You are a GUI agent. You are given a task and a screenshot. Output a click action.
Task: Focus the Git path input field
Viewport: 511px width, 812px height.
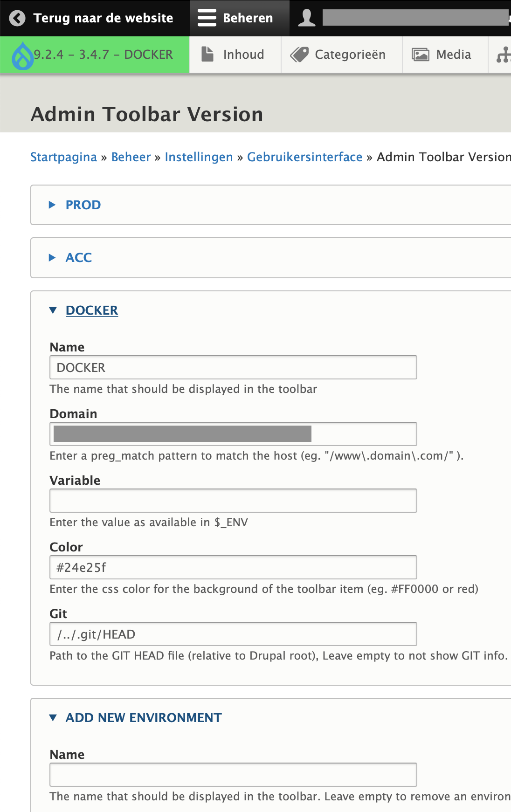click(x=233, y=634)
